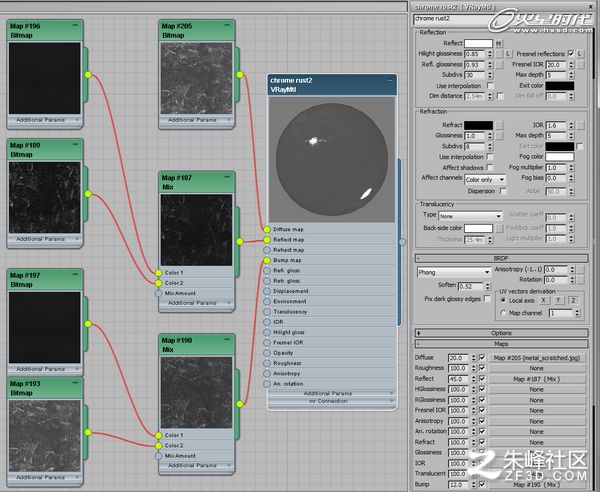Click the Z axis button
This screenshot has height=492, width=600.
573,301
